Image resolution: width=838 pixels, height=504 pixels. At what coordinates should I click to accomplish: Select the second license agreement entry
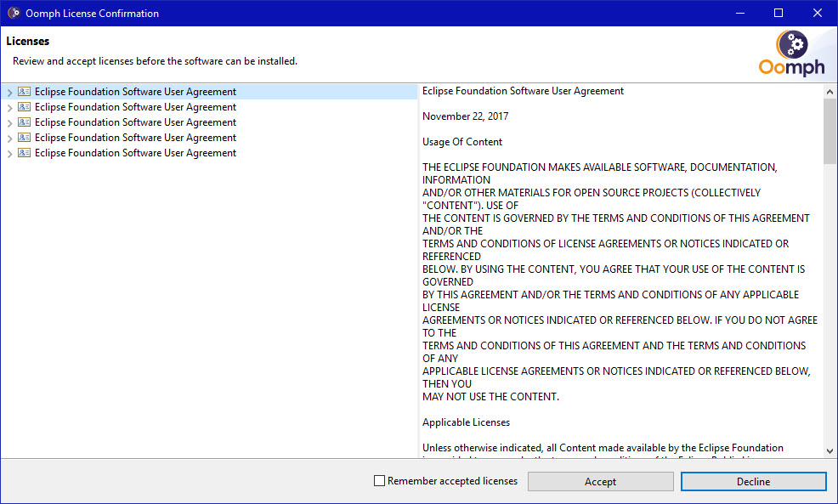[x=136, y=106]
